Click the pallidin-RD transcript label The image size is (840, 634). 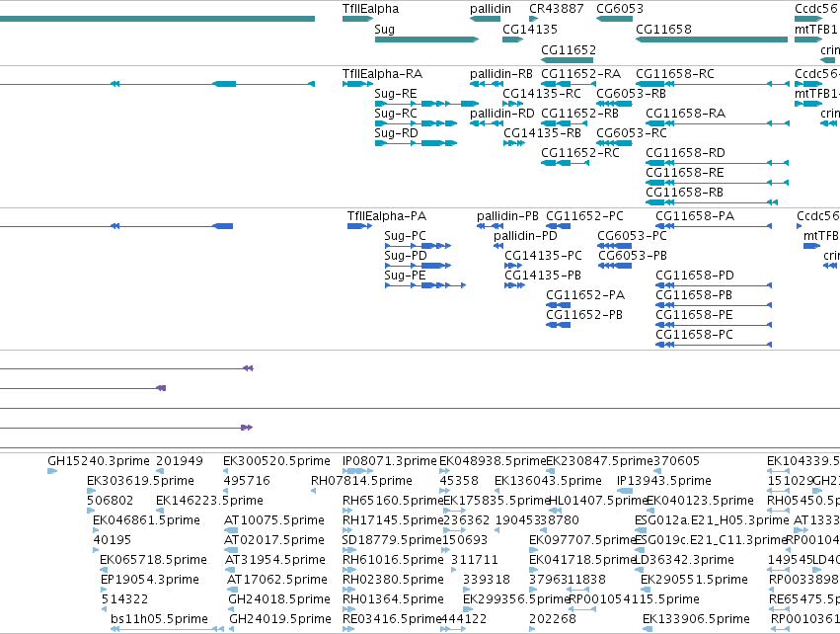502,114
